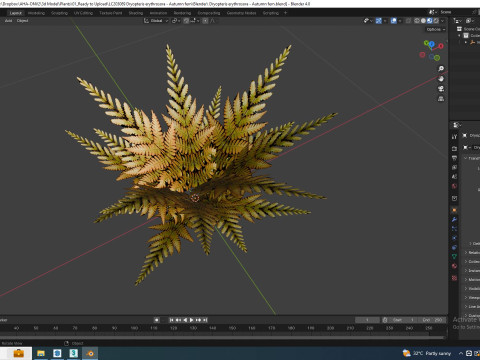Add a new workspace with plus button

tap(285, 13)
